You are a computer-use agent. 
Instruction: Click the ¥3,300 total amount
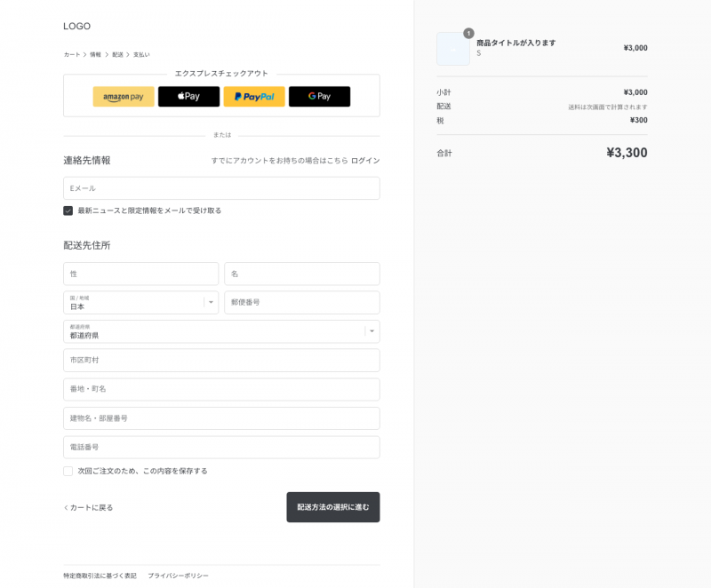tap(627, 153)
